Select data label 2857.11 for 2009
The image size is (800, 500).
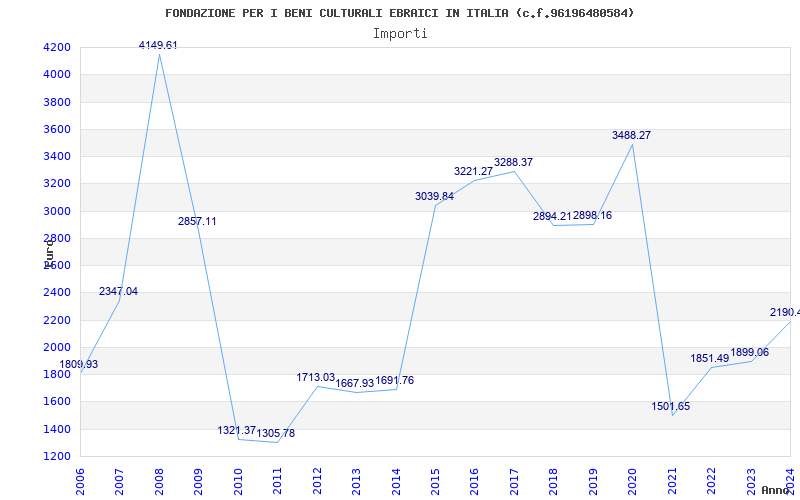click(x=197, y=221)
